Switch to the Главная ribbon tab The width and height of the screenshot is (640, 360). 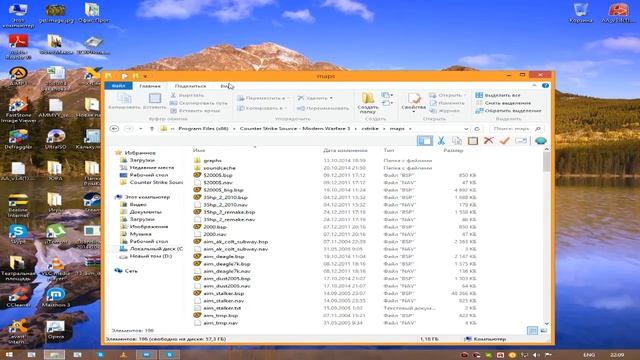[x=150, y=86]
